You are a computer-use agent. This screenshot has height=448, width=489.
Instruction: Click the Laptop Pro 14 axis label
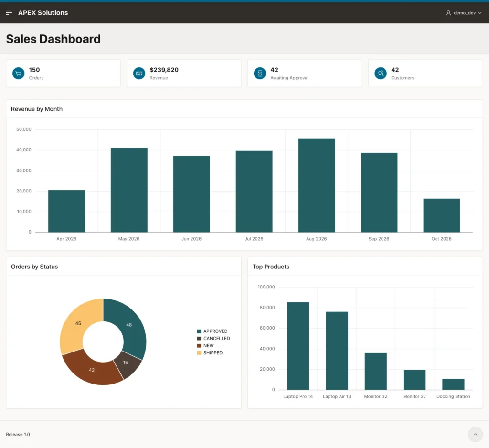pyautogui.click(x=298, y=396)
